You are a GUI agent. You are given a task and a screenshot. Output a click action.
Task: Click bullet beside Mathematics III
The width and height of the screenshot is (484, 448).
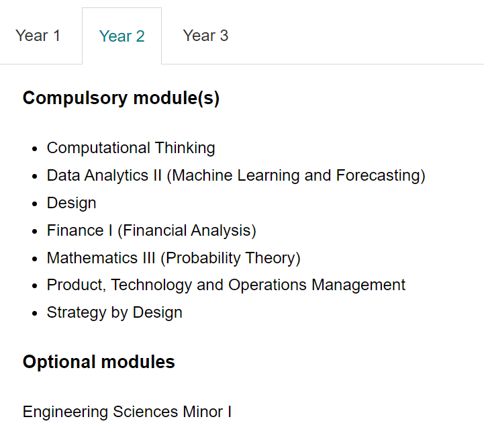35,259
